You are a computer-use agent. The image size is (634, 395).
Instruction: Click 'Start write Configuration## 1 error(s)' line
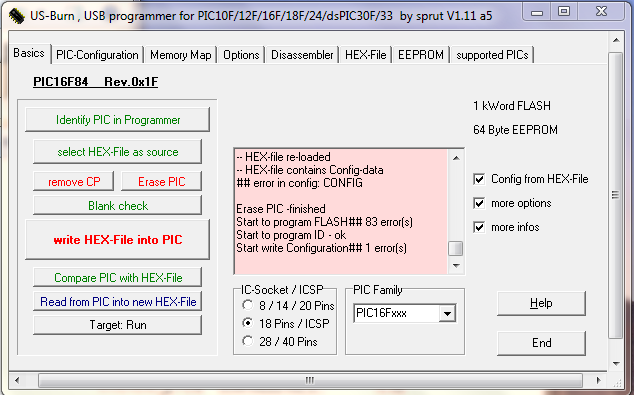321,248
